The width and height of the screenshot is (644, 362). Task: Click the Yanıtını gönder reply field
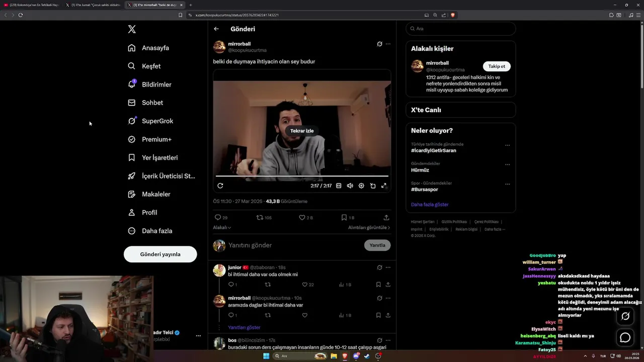[x=294, y=245]
